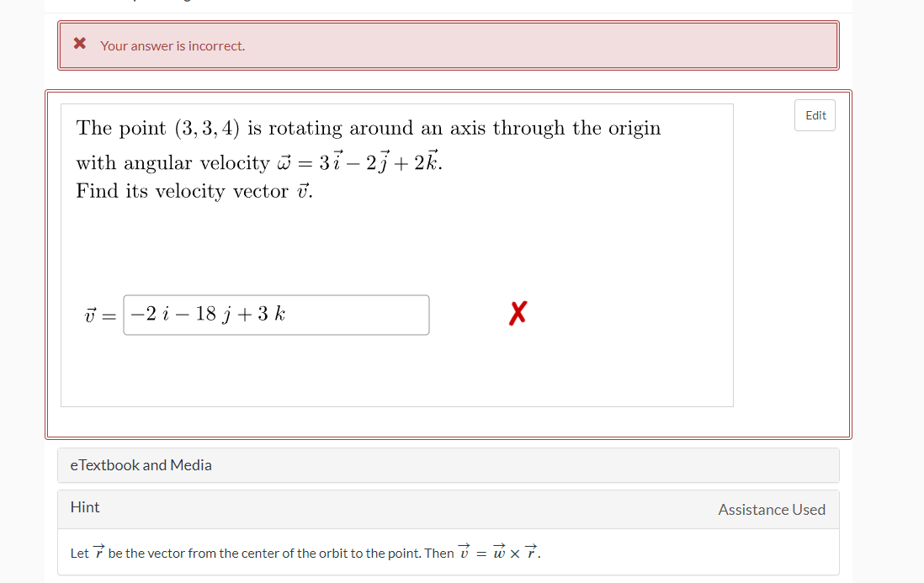924x583 pixels.
Task: Click the vector formula icon in the hint
Action: pos(99,551)
